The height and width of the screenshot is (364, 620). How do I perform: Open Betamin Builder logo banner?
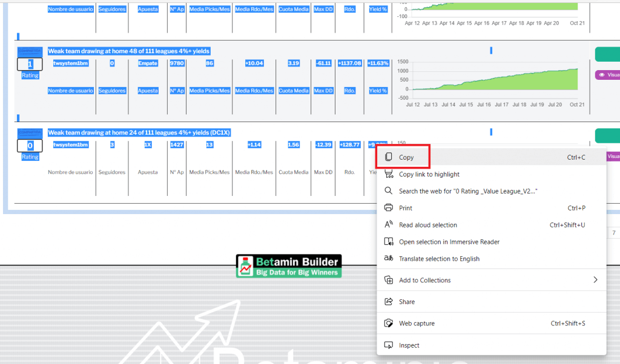(x=289, y=266)
